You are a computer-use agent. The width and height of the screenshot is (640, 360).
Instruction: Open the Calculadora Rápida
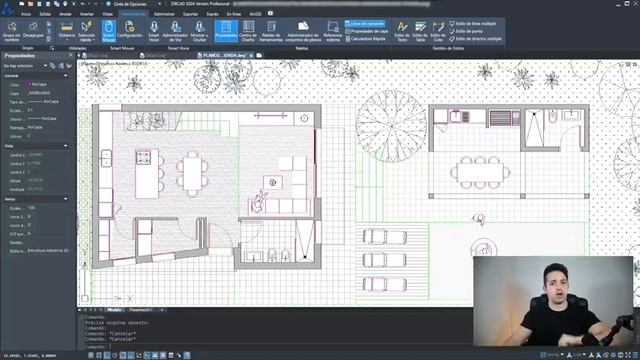365,39
